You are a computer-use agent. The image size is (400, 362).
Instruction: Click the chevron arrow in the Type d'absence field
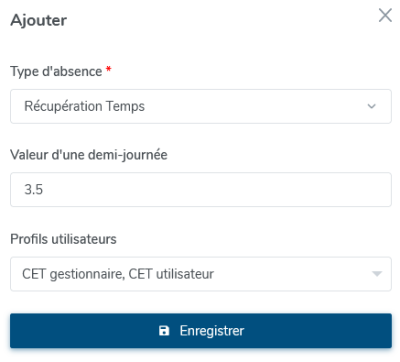(371, 106)
